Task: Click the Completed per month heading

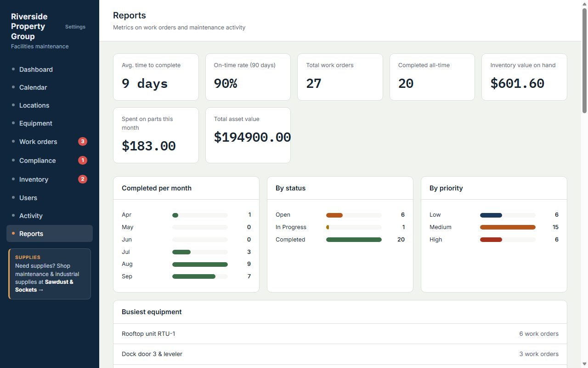Action: 157,188
